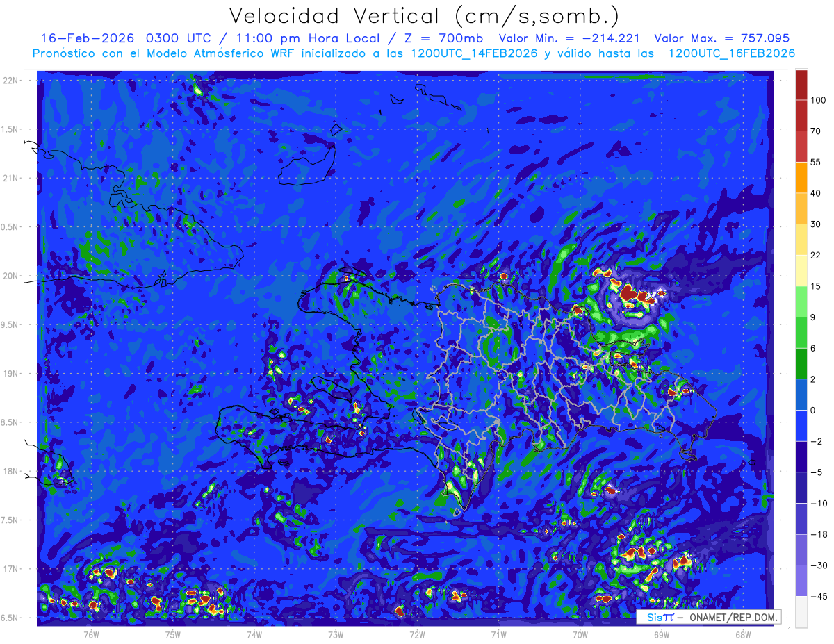This screenshot has height=644, width=834.
Task: Click the orange colorbar band between 40 and 55
Action: click(x=801, y=177)
